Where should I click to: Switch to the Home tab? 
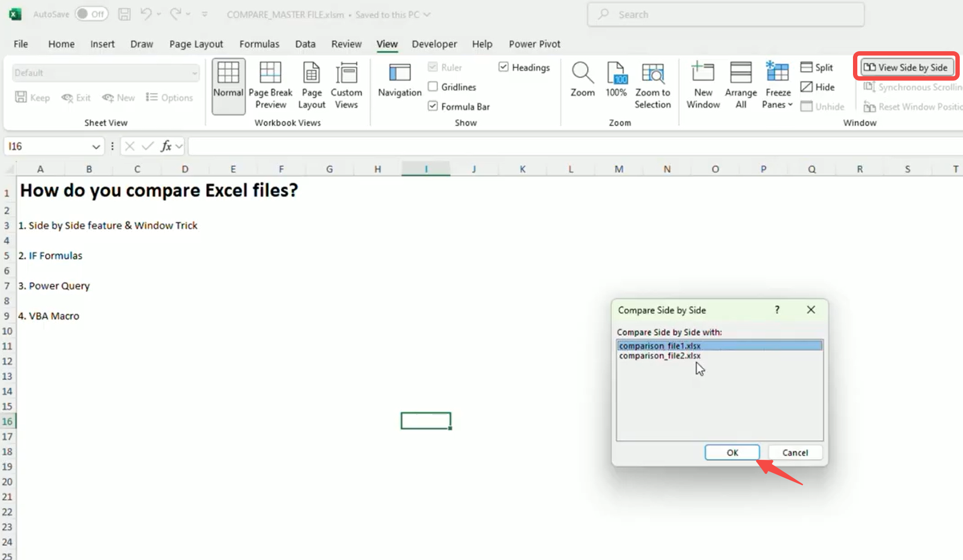pos(62,44)
